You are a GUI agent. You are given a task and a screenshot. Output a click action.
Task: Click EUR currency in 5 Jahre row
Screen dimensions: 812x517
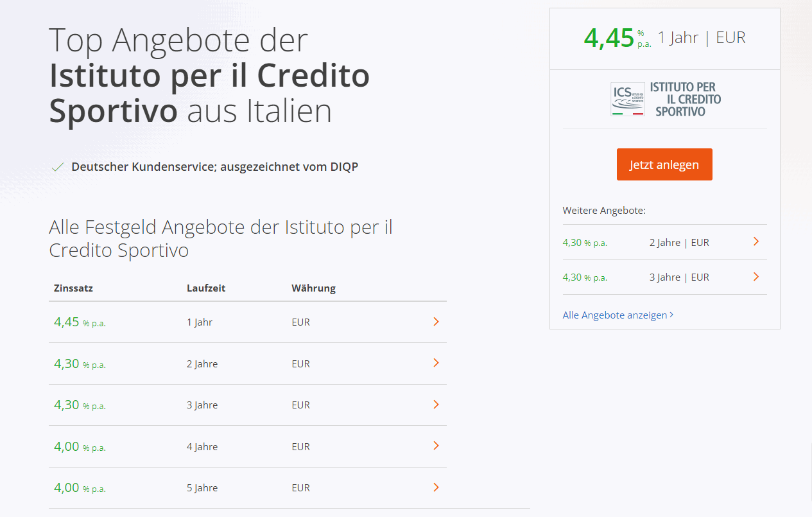click(x=300, y=488)
